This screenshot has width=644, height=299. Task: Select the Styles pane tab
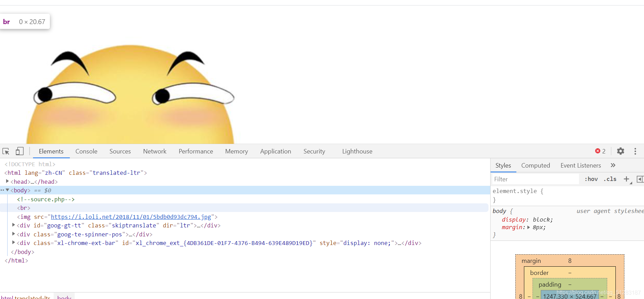[x=503, y=165]
